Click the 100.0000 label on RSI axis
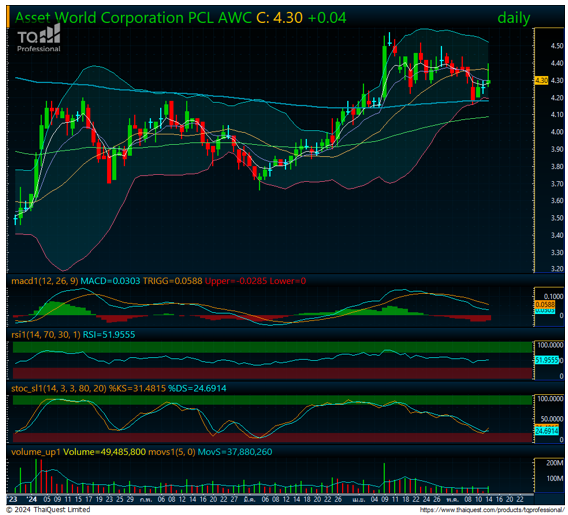The width and height of the screenshot is (568, 515). [x=550, y=345]
